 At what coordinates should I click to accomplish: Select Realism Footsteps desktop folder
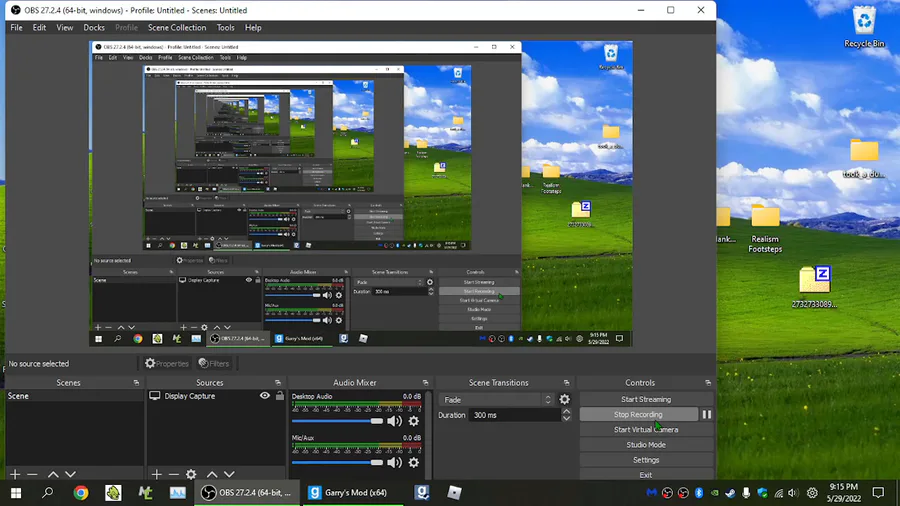coord(765,228)
